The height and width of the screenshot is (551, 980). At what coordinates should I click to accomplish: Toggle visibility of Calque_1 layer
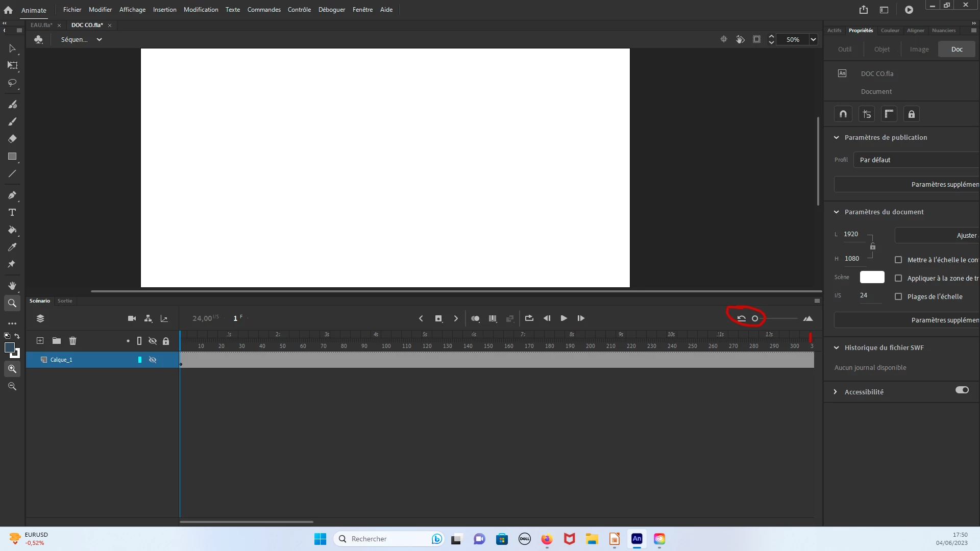tap(152, 360)
